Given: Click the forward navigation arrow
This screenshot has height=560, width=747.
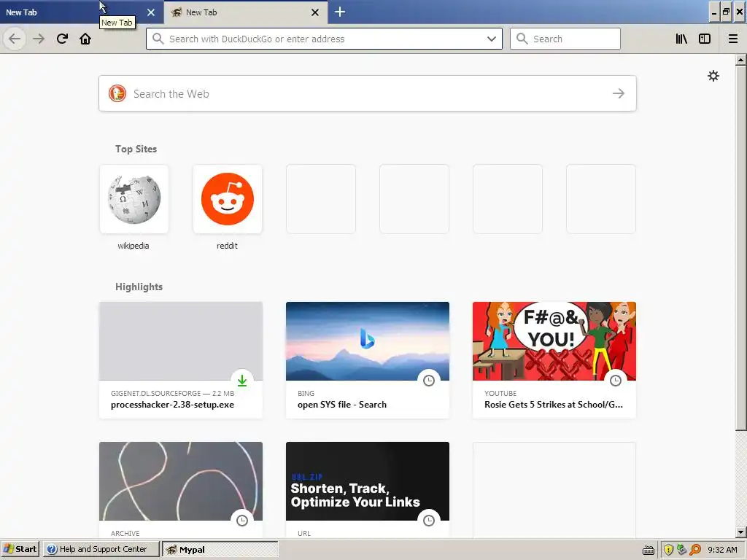Looking at the screenshot, I should tap(39, 39).
